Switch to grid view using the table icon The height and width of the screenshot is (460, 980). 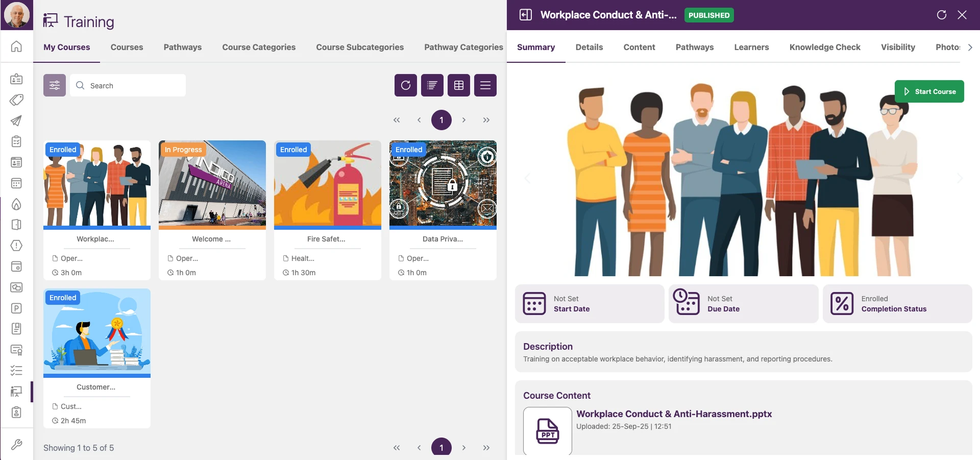(x=458, y=85)
